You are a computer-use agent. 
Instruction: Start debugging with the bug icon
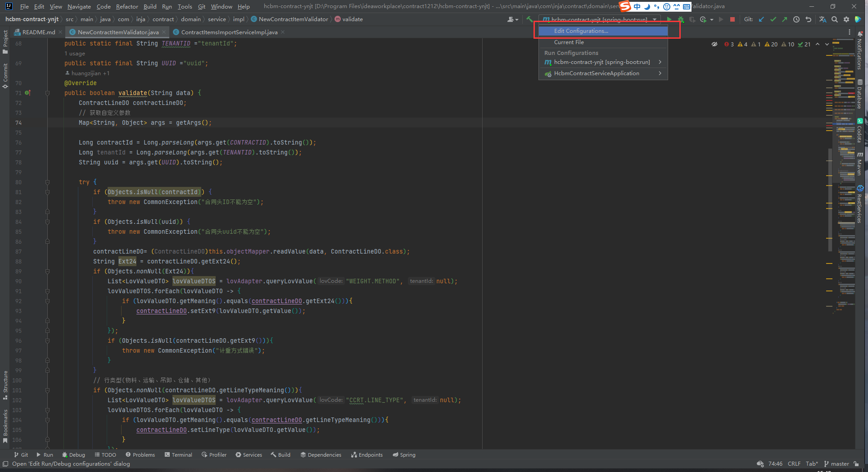(x=681, y=19)
